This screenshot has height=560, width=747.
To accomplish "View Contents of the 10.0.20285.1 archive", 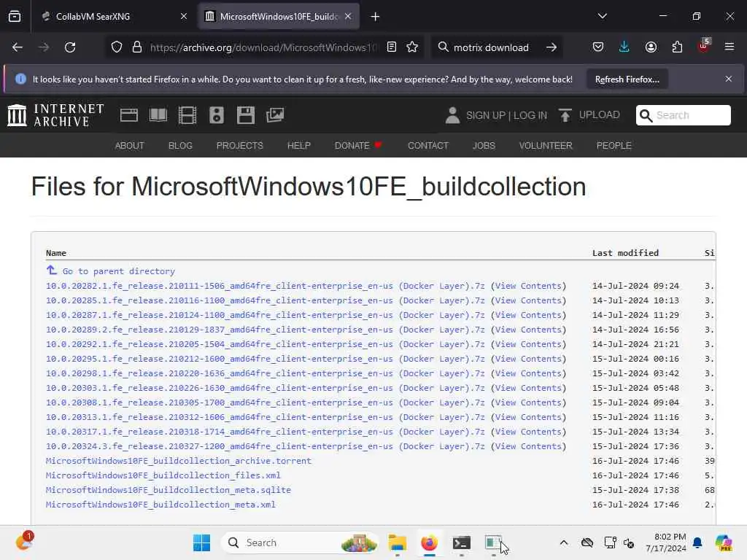I will pos(528,300).
